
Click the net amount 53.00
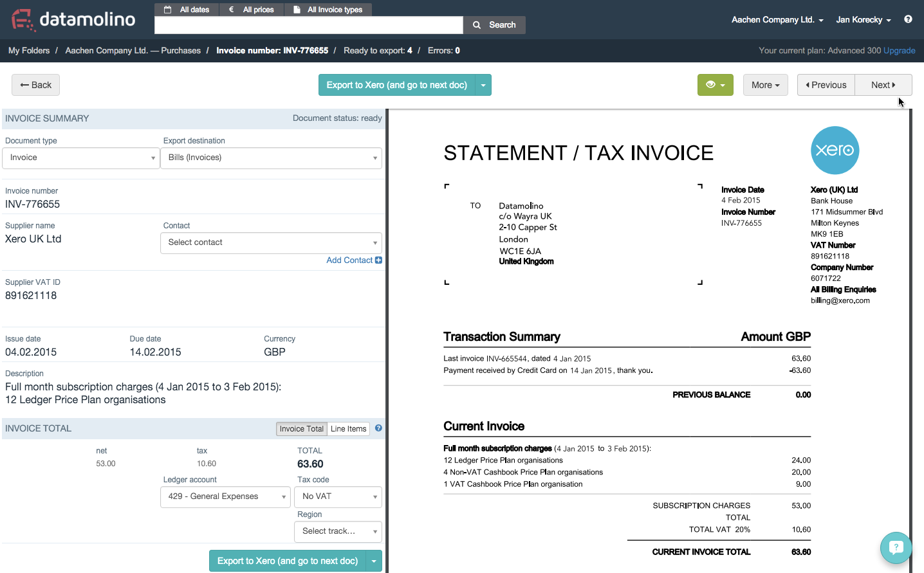[x=106, y=464]
